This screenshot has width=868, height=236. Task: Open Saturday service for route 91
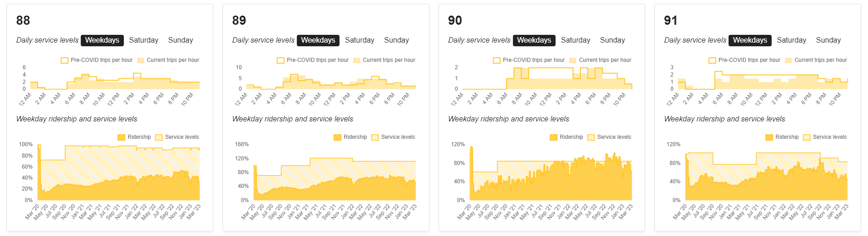click(791, 40)
